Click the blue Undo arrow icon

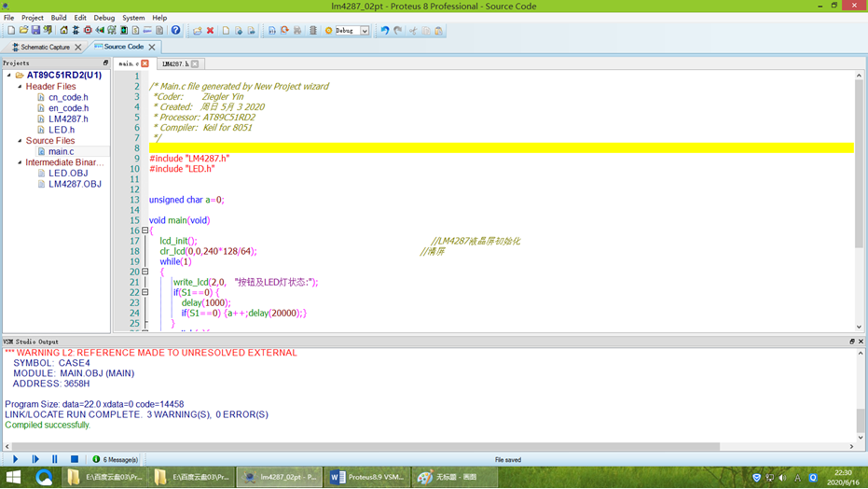(385, 31)
